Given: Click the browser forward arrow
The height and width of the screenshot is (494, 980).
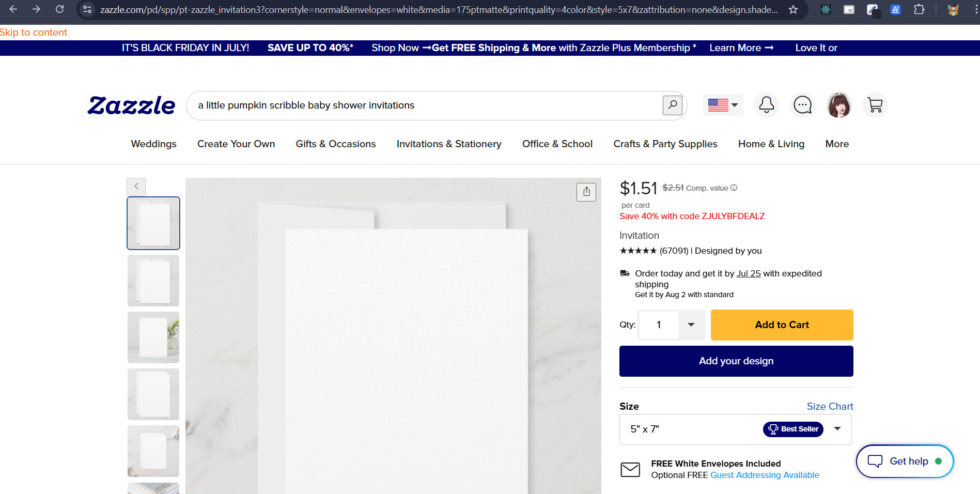Looking at the screenshot, I should tap(36, 9).
